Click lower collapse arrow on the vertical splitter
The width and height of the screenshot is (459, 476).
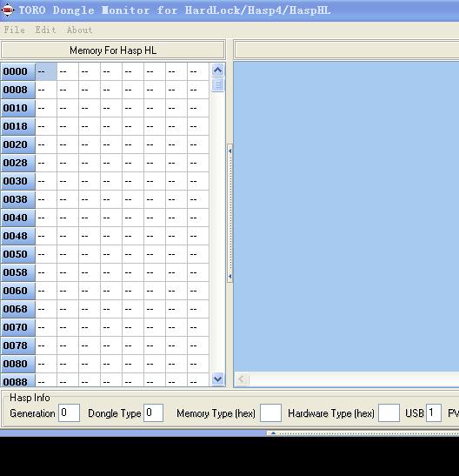(x=229, y=276)
